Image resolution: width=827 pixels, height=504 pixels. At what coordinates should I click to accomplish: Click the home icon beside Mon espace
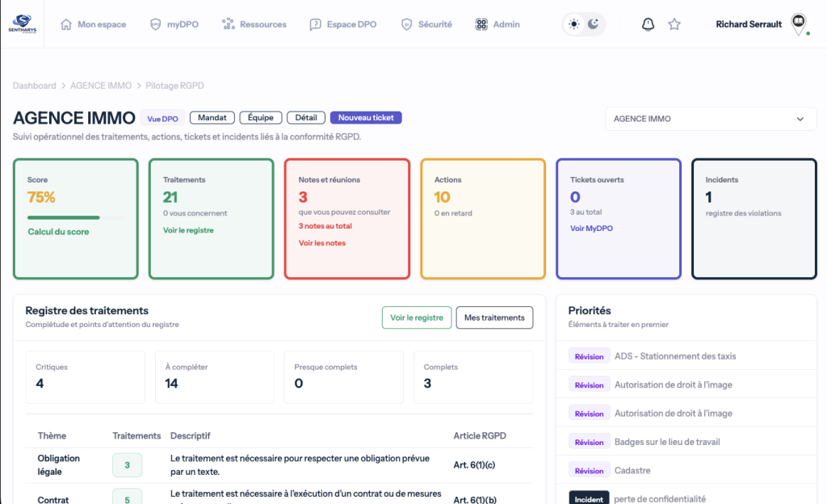[x=67, y=24]
